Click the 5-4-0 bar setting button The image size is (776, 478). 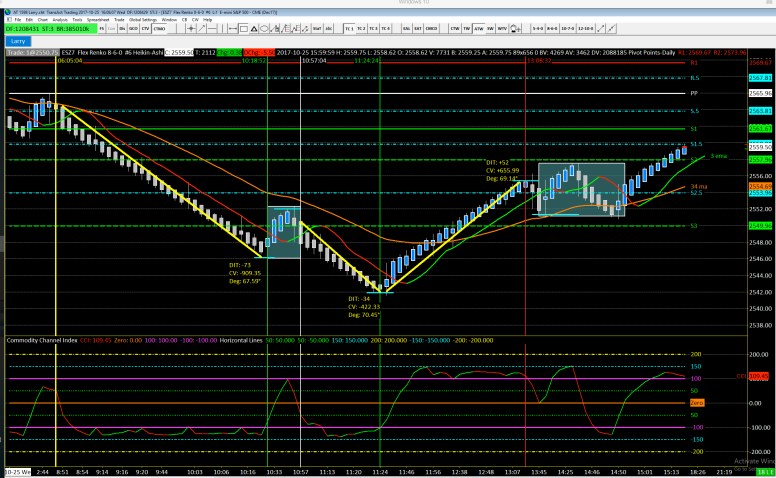[x=538, y=29]
